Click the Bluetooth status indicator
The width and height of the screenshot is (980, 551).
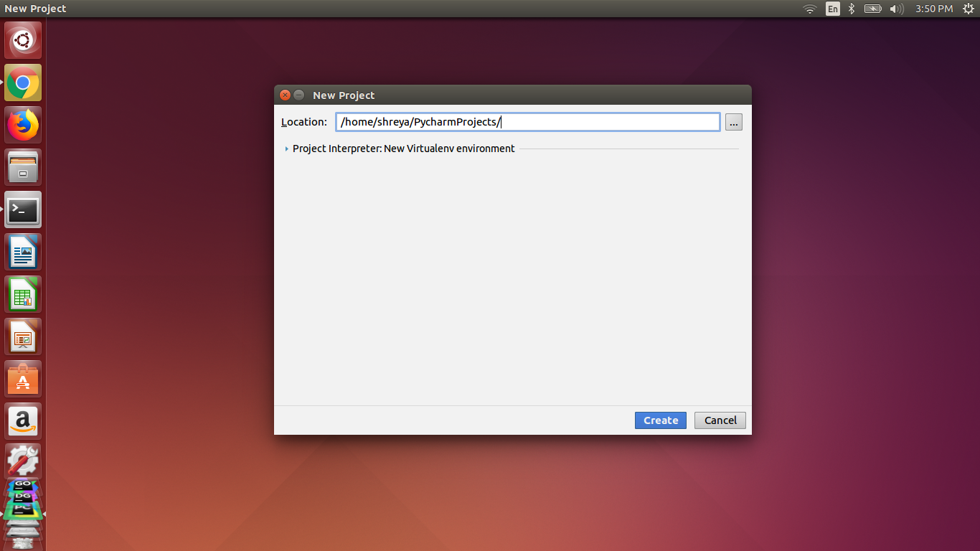pyautogui.click(x=851, y=9)
